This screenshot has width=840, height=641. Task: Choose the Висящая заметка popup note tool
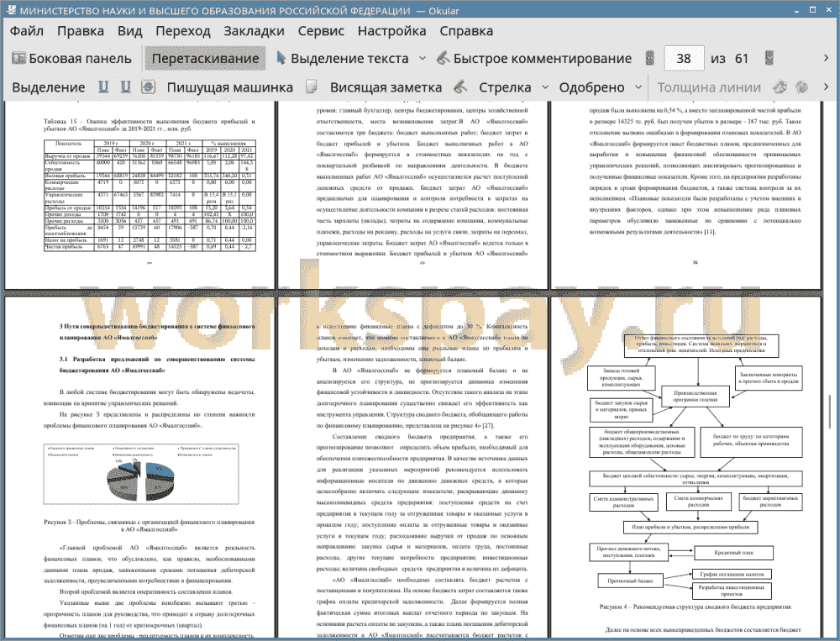[x=386, y=87]
